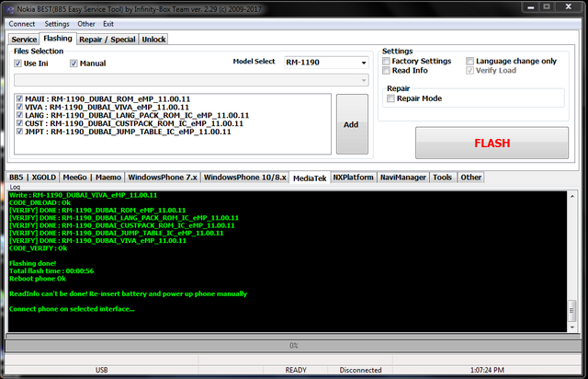The width and height of the screenshot is (588, 379).
Task: Enable Repair Mode checkbox
Action: point(390,98)
